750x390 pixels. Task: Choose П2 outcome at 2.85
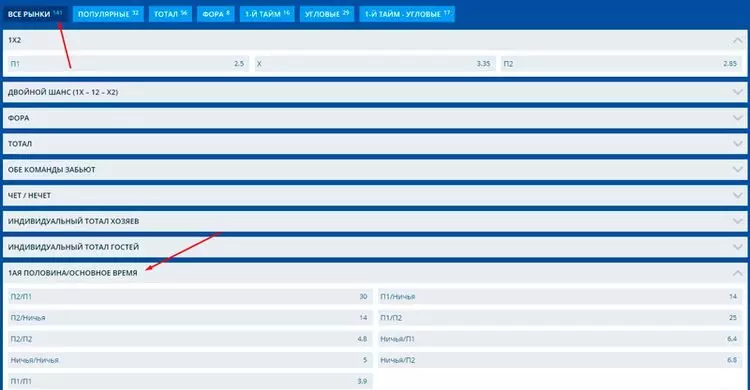coord(621,64)
